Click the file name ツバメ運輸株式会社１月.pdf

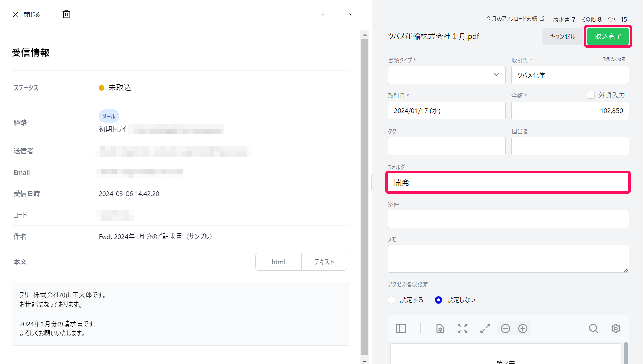tap(434, 36)
